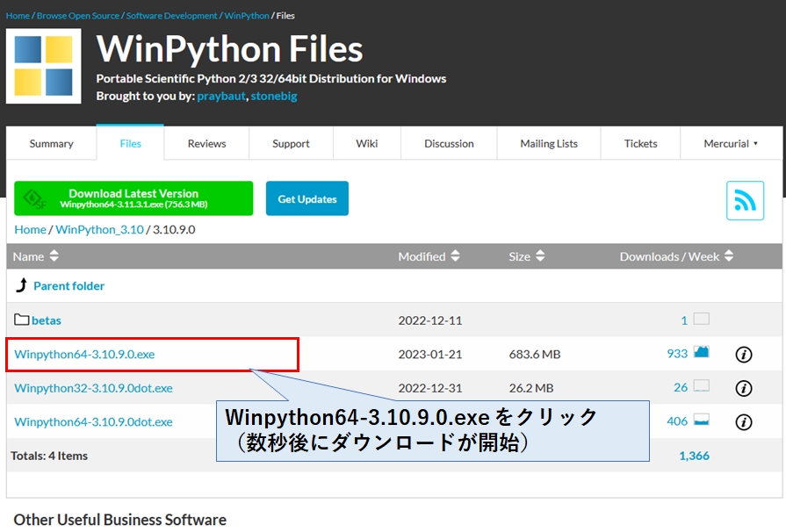Click total 1,366 downloads count
The width and height of the screenshot is (786, 532).
tap(695, 456)
